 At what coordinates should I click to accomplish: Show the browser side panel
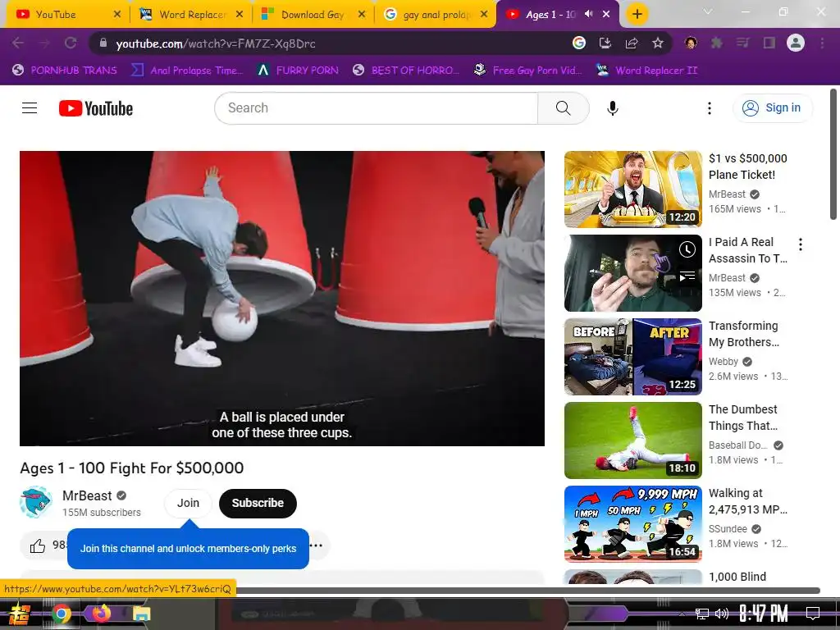point(769,43)
